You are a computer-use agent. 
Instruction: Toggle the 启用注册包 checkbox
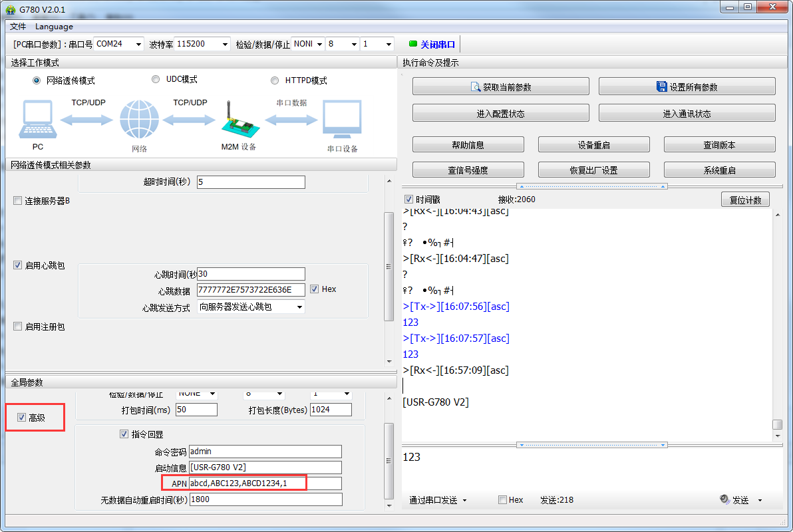(x=18, y=327)
